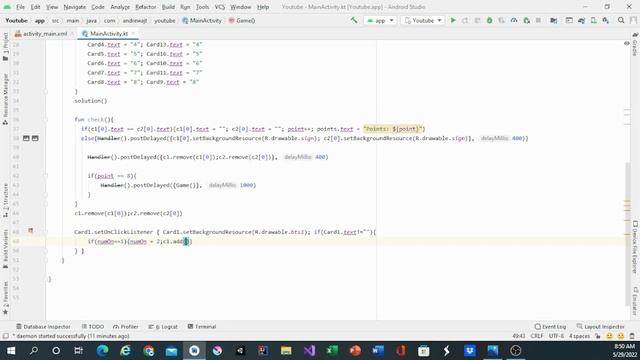Click the happy smiley feedback icon

click(x=609, y=336)
